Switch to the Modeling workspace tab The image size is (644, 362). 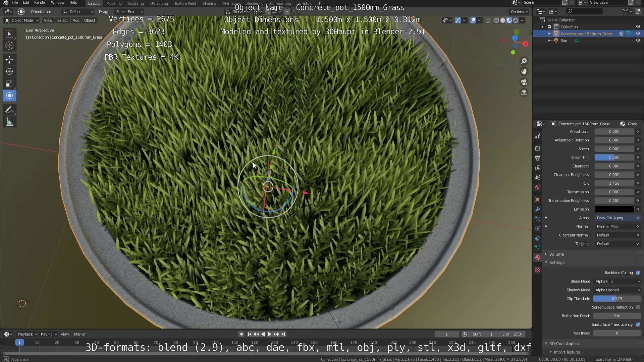[x=114, y=3]
